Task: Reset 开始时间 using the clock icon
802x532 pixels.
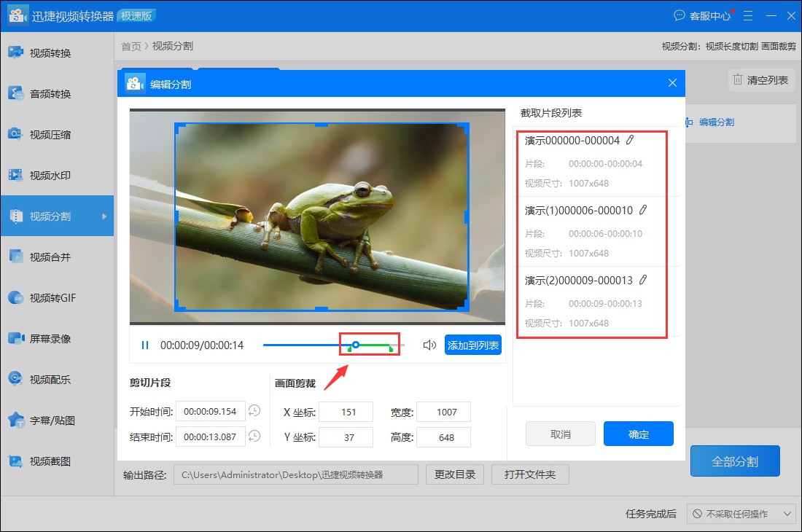Action: tap(254, 412)
